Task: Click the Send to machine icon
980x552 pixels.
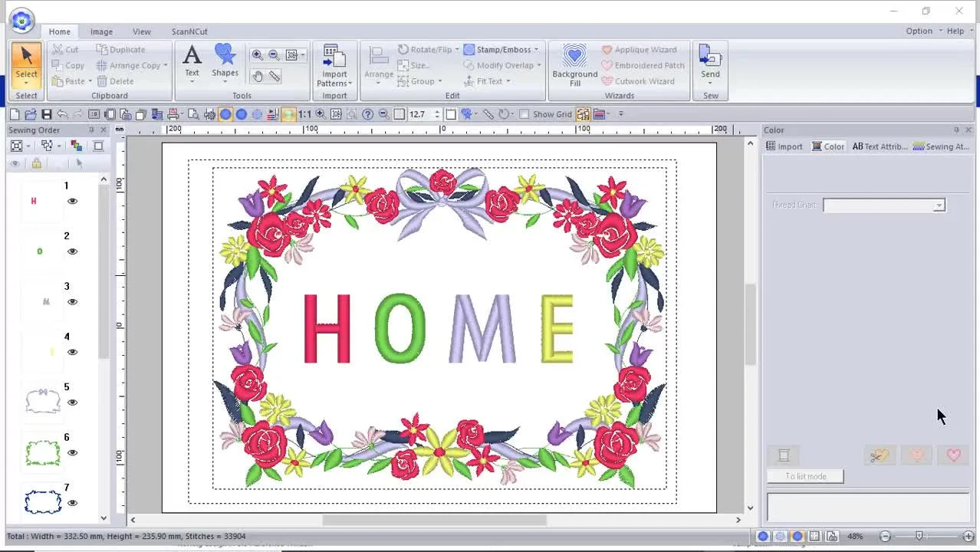Action: click(x=710, y=64)
